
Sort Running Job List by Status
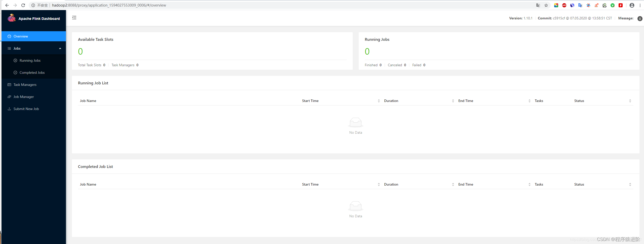point(630,101)
